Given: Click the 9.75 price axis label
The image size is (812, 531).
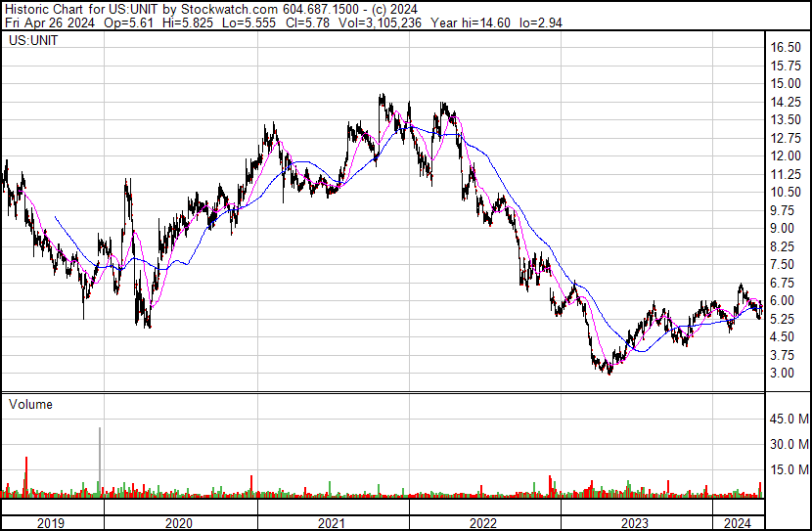Looking at the screenshot, I should pyautogui.click(x=782, y=210).
